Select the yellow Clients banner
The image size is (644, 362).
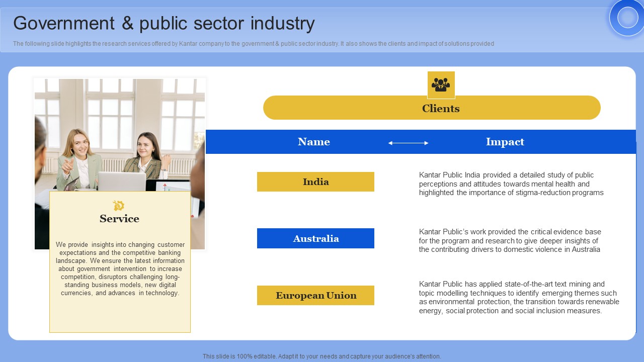[432, 108]
